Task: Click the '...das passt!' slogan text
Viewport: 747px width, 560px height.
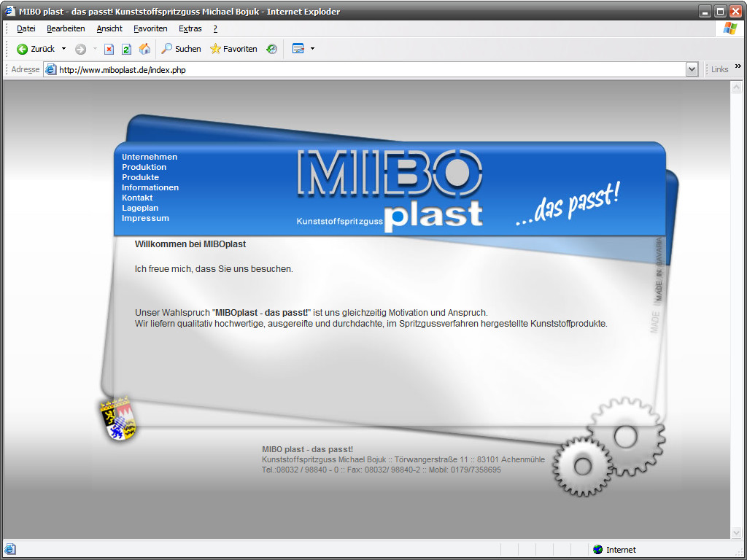Action: point(568,204)
